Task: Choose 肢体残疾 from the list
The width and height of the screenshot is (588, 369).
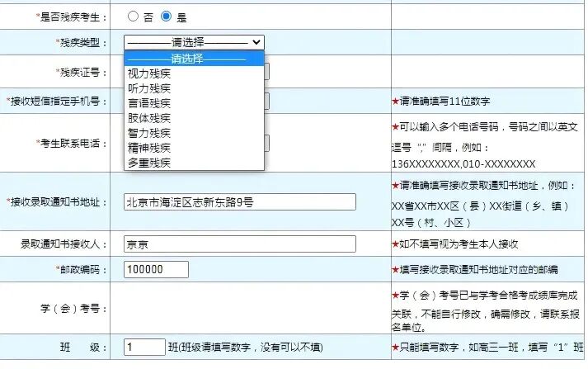Action: pyautogui.click(x=195, y=118)
